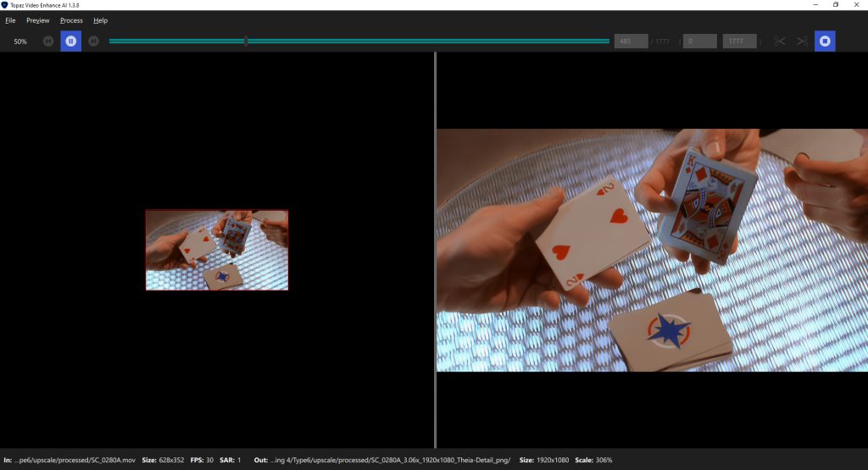Restore down the application window
This screenshot has height=470, width=868.
tap(836, 4)
